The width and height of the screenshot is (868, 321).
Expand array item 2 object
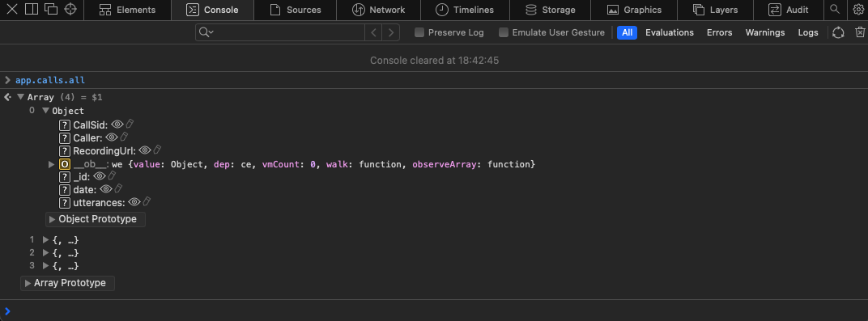point(46,252)
